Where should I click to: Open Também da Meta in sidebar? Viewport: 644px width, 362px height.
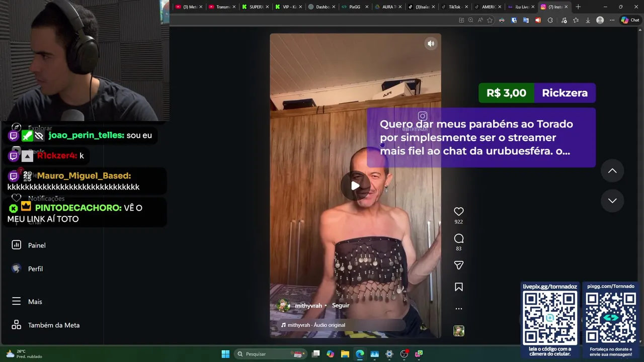point(53,325)
